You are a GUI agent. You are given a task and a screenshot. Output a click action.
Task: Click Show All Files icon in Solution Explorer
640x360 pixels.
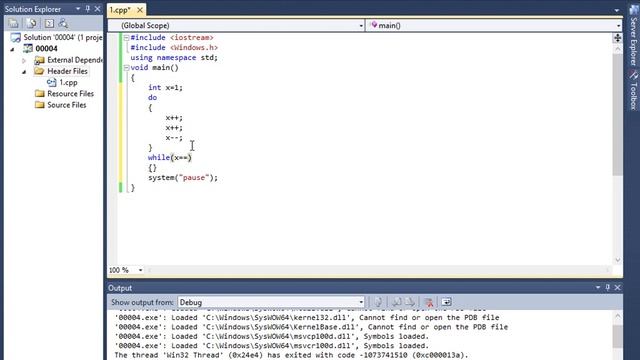[31, 23]
